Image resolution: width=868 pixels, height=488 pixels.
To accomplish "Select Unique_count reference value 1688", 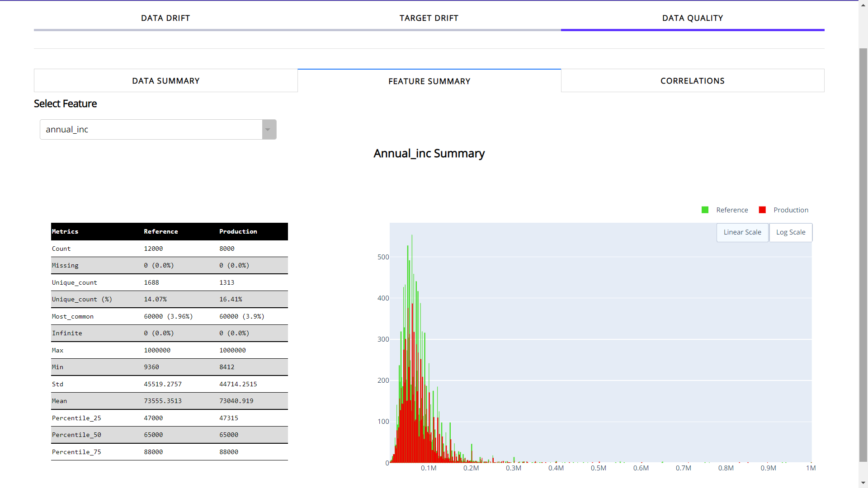I will [x=151, y=282].
